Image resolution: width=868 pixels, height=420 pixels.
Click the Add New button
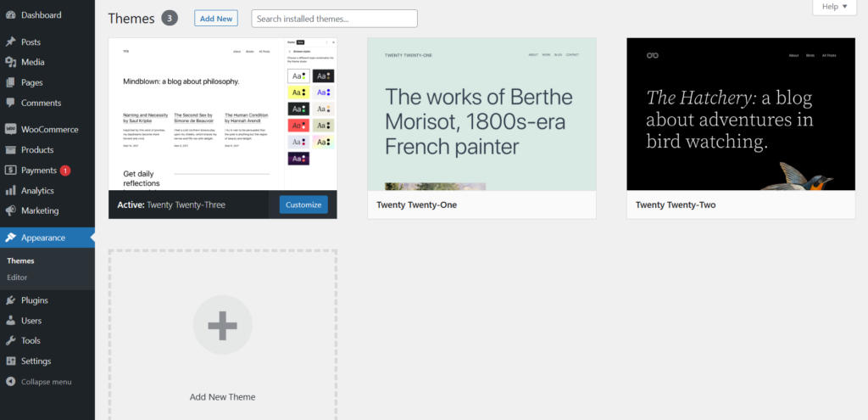(x=216, y=19)
